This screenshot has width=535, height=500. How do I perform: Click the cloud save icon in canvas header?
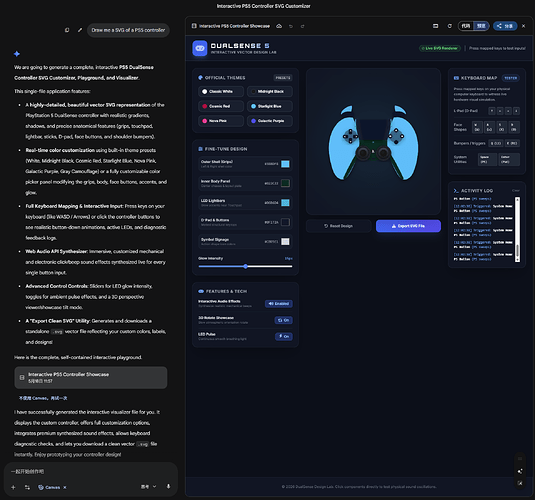[x=279, y=26]
